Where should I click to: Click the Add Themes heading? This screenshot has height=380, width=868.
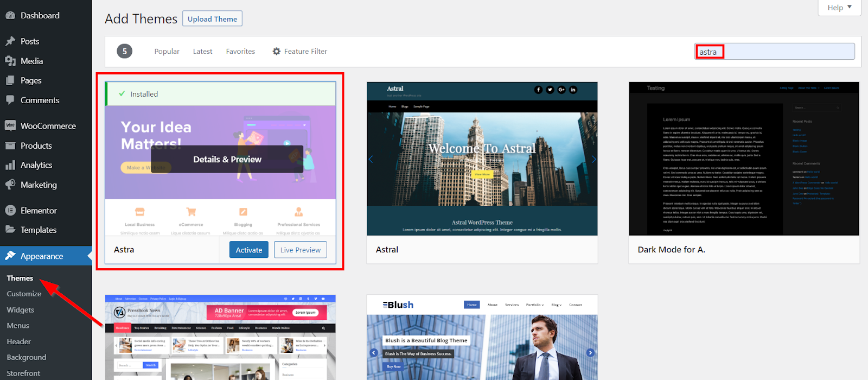pos(141,18)
